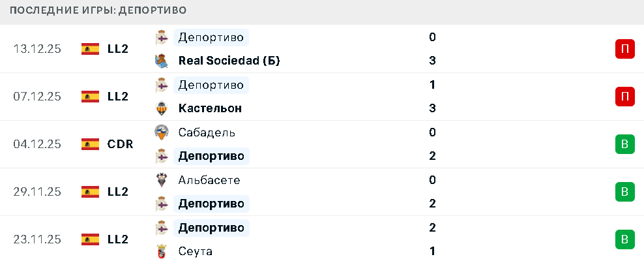This screenshot has width=644, height=261.
Task: Click Депортиво crest in 13.12.25 match
Action: tap(162, 37)
